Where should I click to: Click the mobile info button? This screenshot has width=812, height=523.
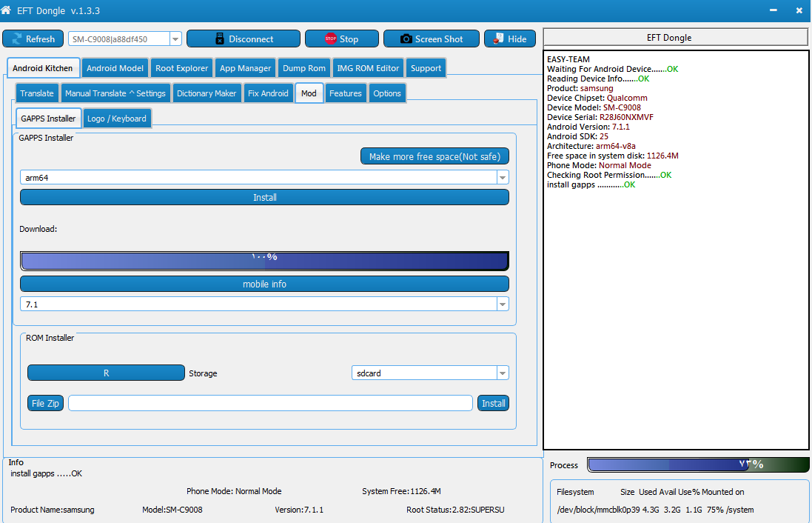265,284
